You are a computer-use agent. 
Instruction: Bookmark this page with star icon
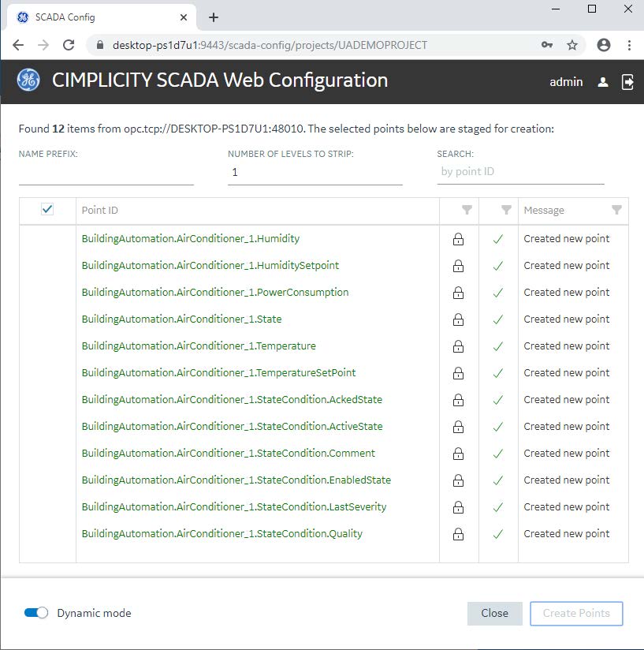pyautogui.click(x=572, y=45)
